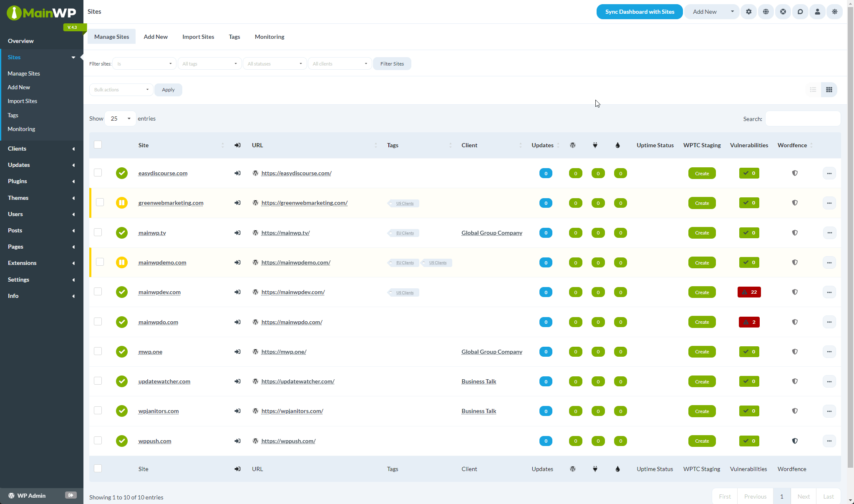Screen dimensions: 854x504
Task: Click the Sync Dashboard with Sites button
Action: point(639,12)
